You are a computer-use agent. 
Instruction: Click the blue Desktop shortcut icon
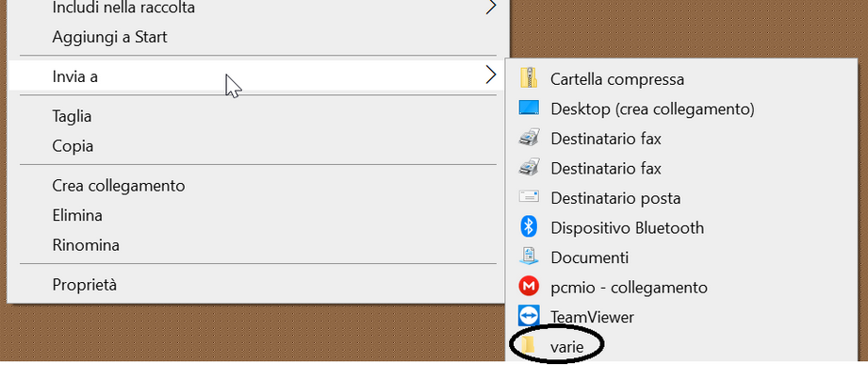[x=529, y=108]
